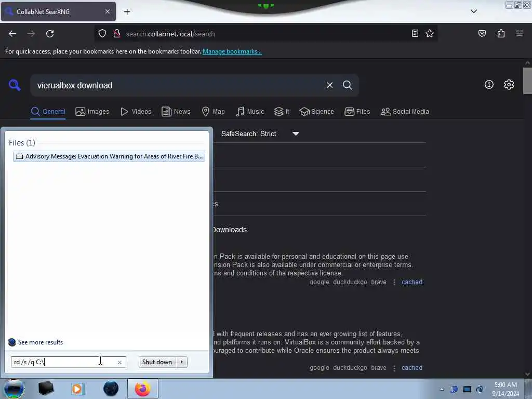The image size is (532, 399).
Task: Switch to the Videos category
Action: [136, 112]
